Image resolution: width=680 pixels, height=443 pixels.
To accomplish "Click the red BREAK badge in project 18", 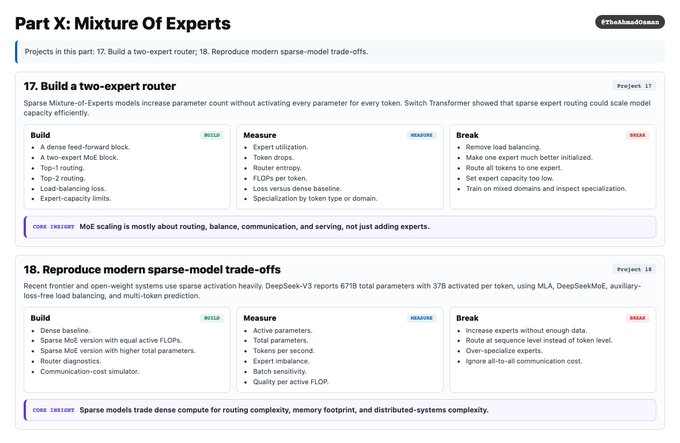I will coord(638,318).
